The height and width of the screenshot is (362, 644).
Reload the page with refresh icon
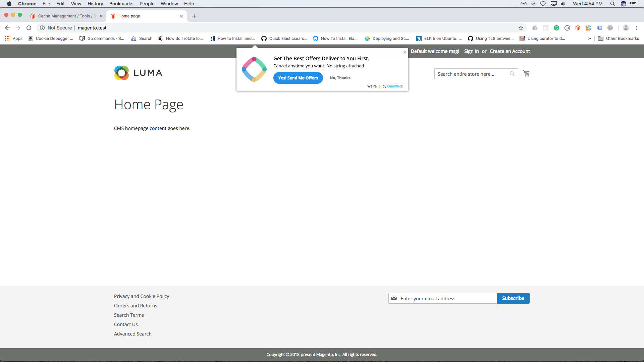[x=29, y=28]
